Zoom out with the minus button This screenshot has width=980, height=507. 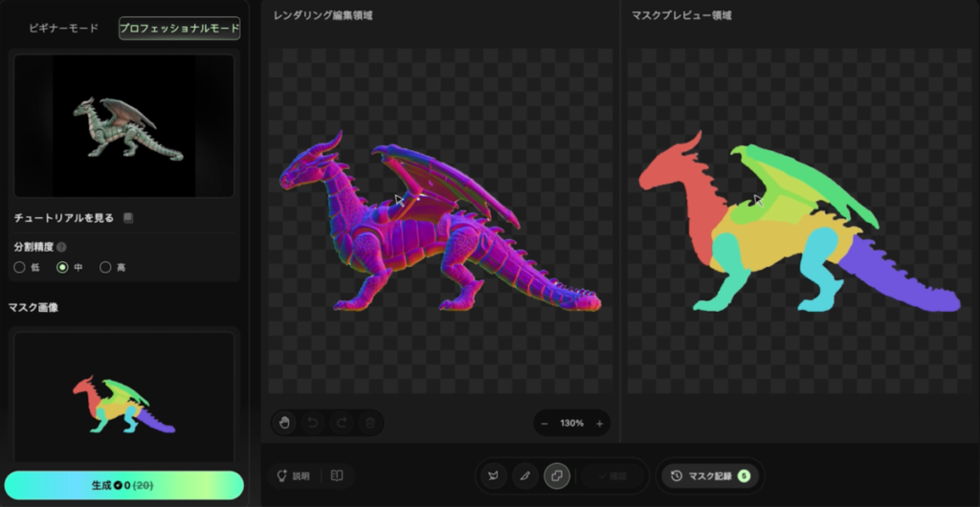click(x=545, y=423)
